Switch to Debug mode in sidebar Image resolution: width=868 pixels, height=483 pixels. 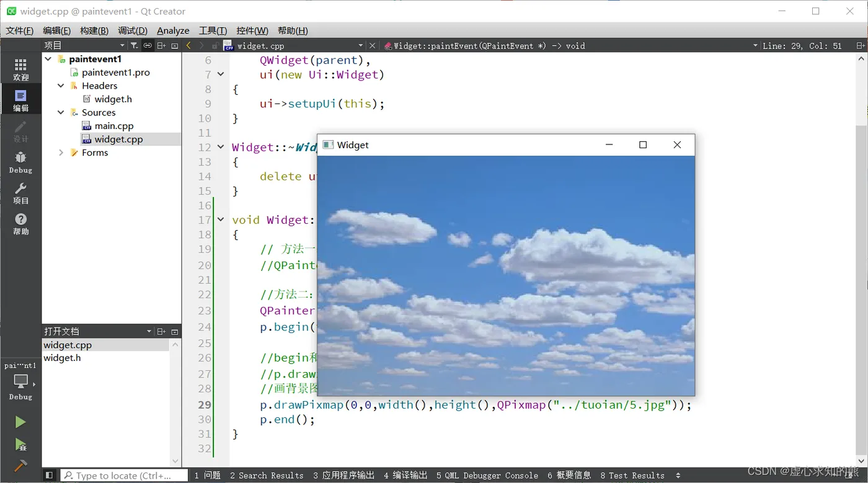pyautogui.click(x=20, y=162)
